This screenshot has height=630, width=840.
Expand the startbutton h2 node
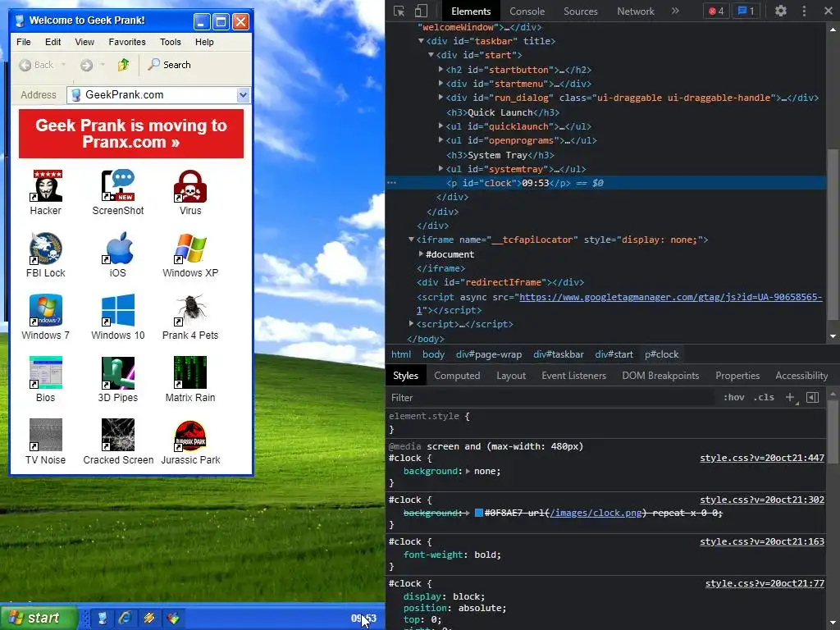pos(441,69)
